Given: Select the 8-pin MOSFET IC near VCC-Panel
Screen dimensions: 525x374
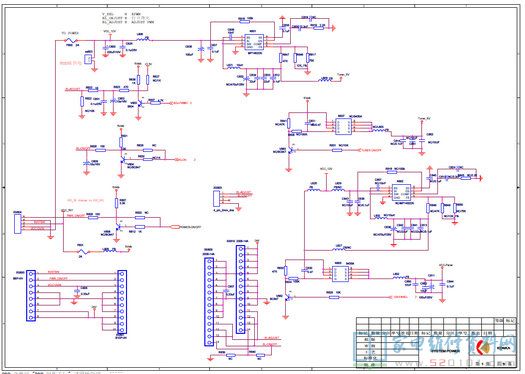Looking at the screenshot, I should pyautogui.click(x=341, y=274).
